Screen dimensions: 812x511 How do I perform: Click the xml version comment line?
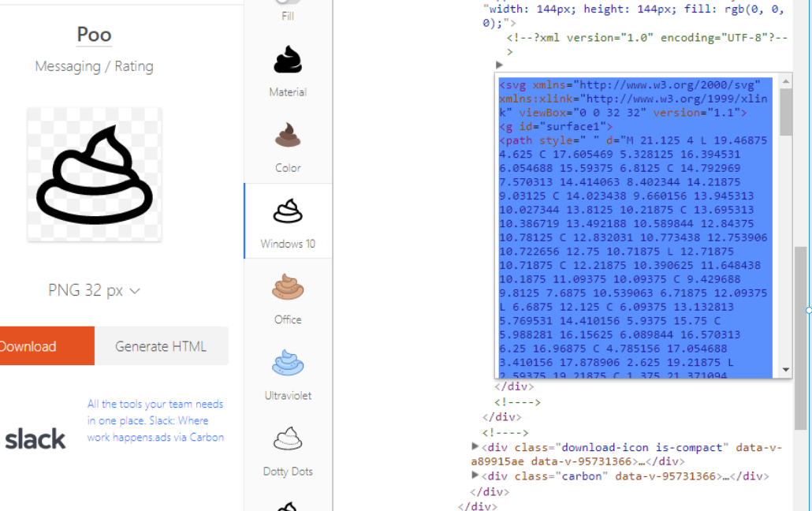(647, 45)
